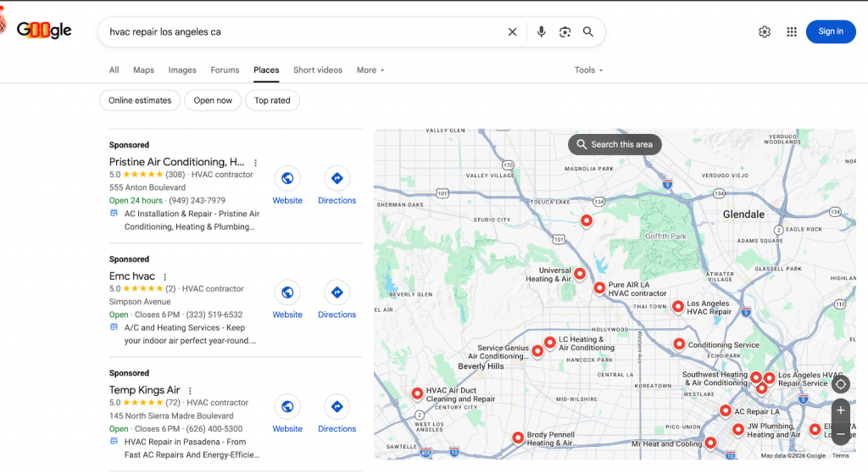Enable the Open now filter chip
Viewport: 868px width, 474px height.
pos(213,100)
